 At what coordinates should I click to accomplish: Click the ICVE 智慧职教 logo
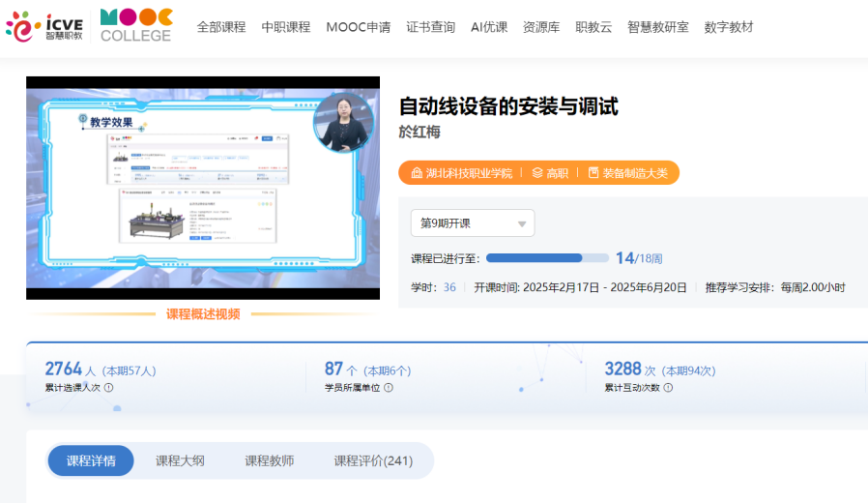44,27
